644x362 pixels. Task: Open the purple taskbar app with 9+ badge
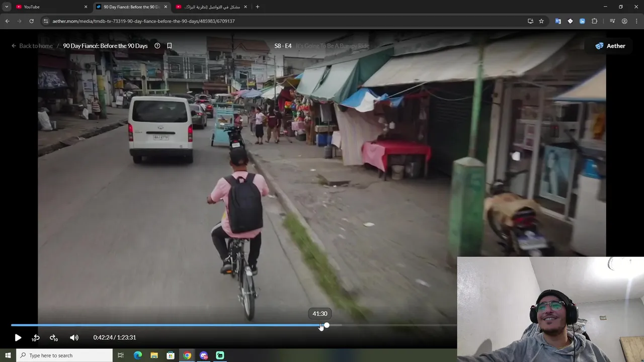pos(203,355)
